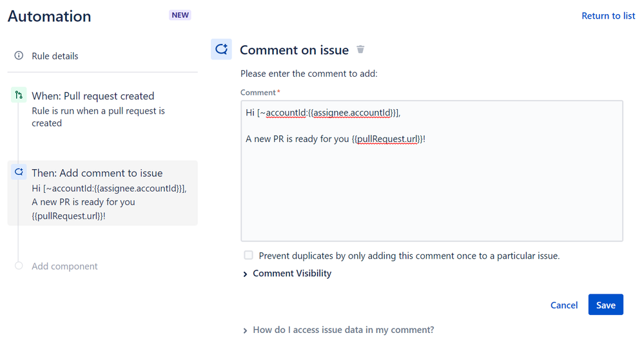This screenshot has height=362, width=644.
Task: Expand How do I access issue data
Action: click(x=343, y=330)
